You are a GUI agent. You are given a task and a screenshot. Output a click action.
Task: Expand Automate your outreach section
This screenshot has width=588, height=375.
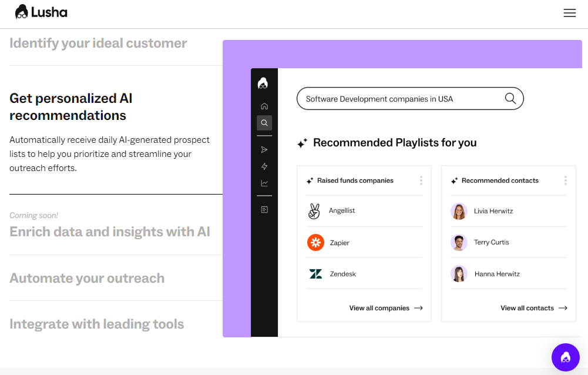point(87,278)
